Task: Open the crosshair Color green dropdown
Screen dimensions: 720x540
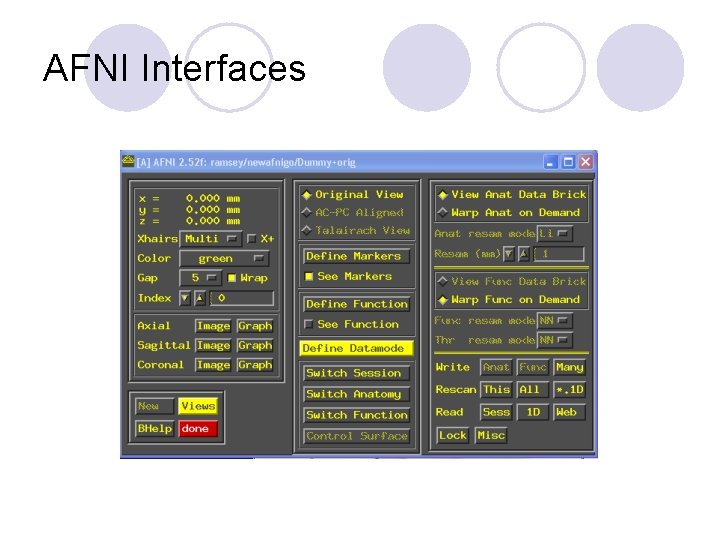Action: [x=224, y=259]
